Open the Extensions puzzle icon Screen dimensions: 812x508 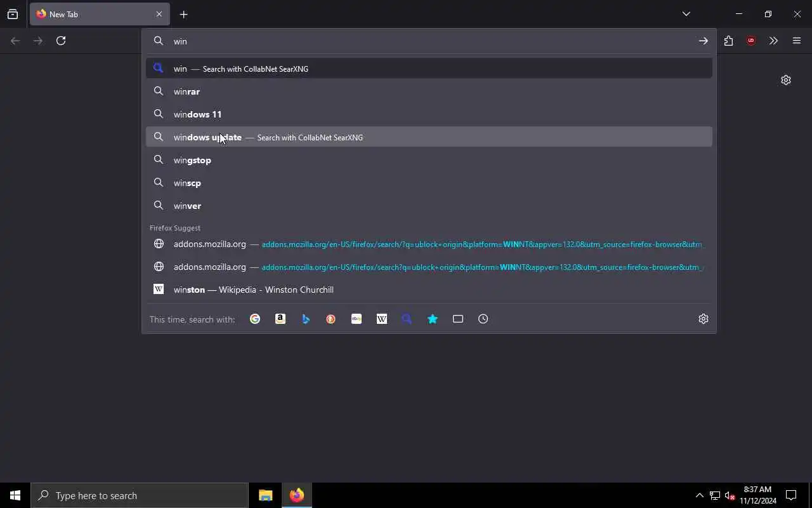tap(728, 41)
